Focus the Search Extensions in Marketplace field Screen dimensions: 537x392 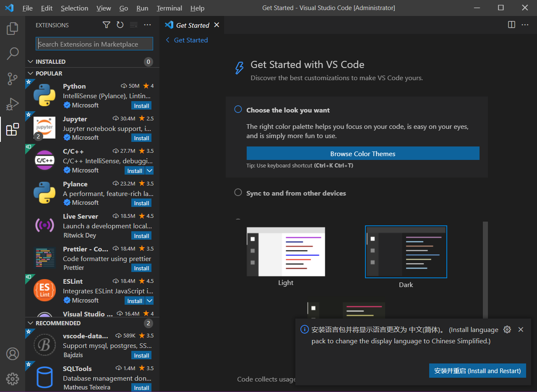94,44
